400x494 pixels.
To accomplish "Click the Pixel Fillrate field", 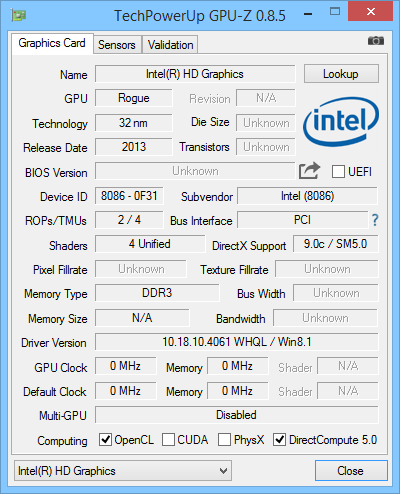I will coord(141,269).
